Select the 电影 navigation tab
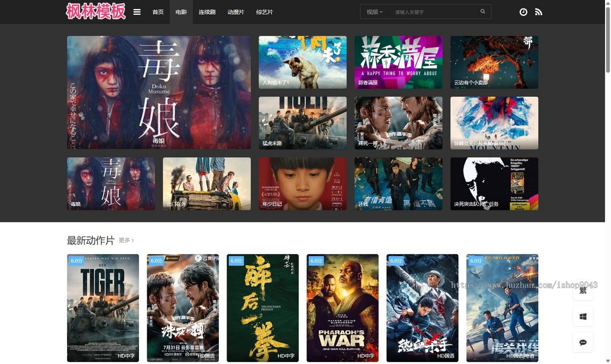 (181, 12)
